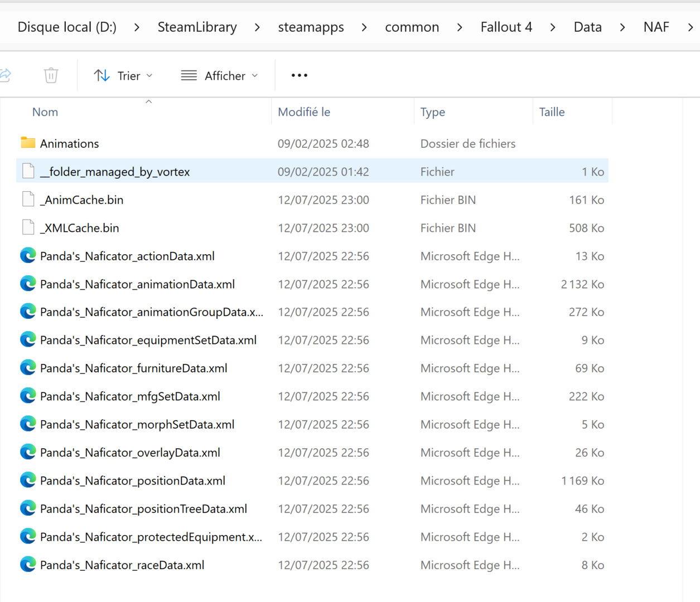Sort by the Modifié le column header

304,112
